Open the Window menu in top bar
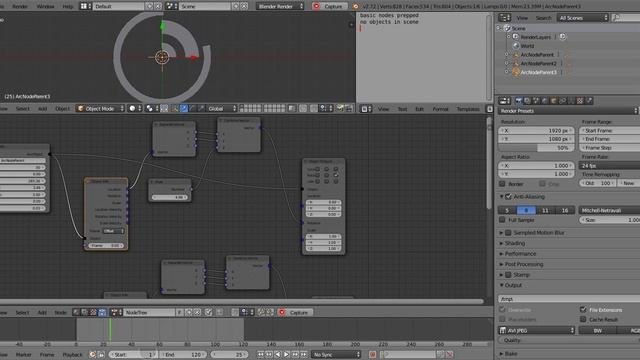Viewport: 640px width, 360px height. pyautogui.click(x=45, y=6)
